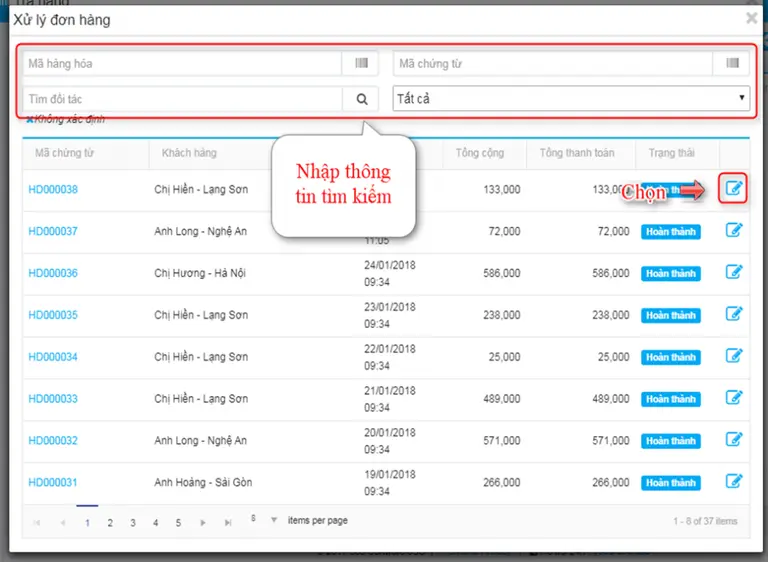The height and width of the screenshot is (562, 768).
Task: Click barcode icon beside Mã hàng hóa field
Action: pyautogui.click(x=361, y=63)
